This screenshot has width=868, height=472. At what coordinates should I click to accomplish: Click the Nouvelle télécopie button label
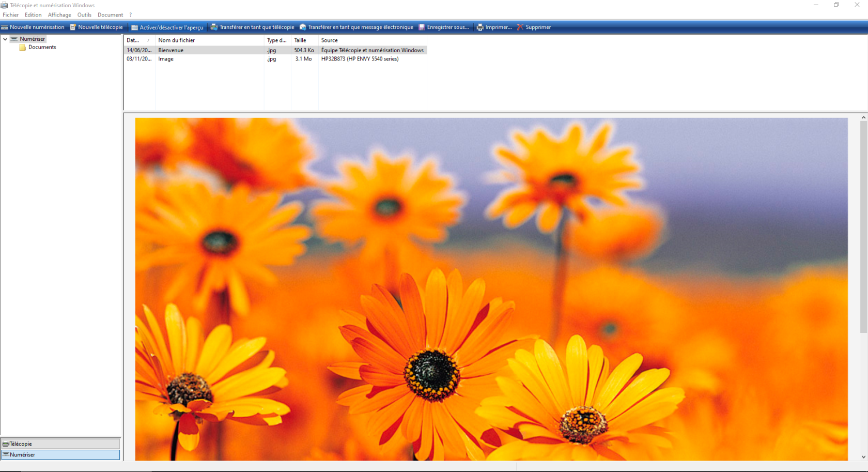(100, 27)
